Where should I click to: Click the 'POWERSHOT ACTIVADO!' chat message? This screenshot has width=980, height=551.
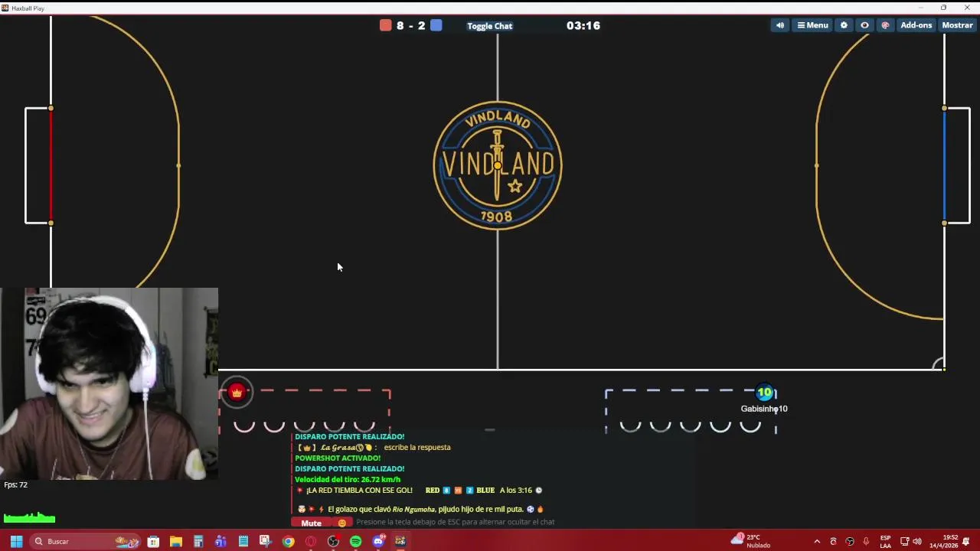click(338, 458)
